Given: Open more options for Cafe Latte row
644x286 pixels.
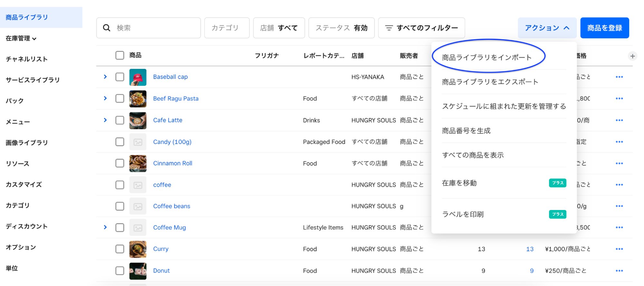Looking at the screenshot, I should 619,120.
